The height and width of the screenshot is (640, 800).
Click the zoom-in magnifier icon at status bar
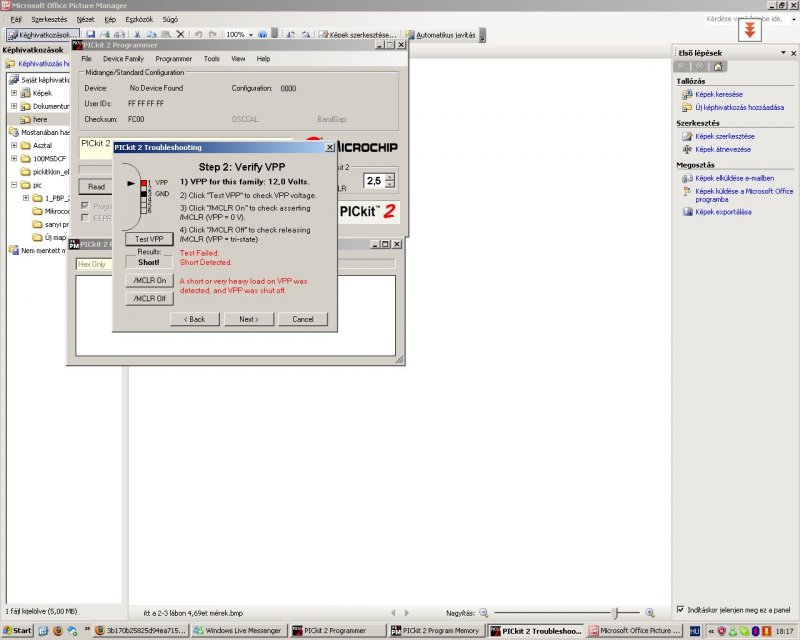pos(649,612)
